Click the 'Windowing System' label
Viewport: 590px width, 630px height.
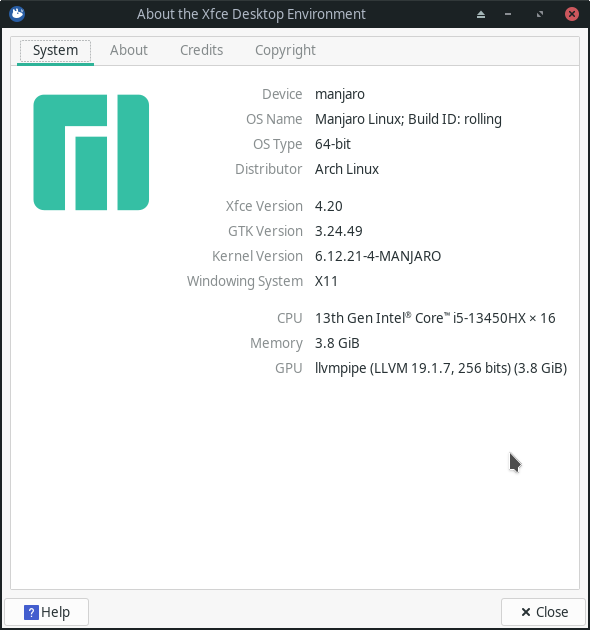245,282
